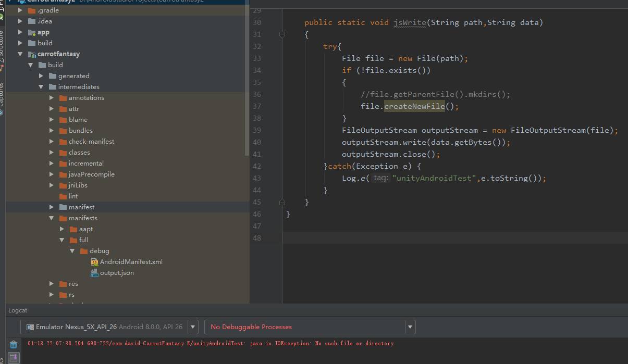Click the debug folder icon
The height and width of the screenshot is (364, 628).
84,251
